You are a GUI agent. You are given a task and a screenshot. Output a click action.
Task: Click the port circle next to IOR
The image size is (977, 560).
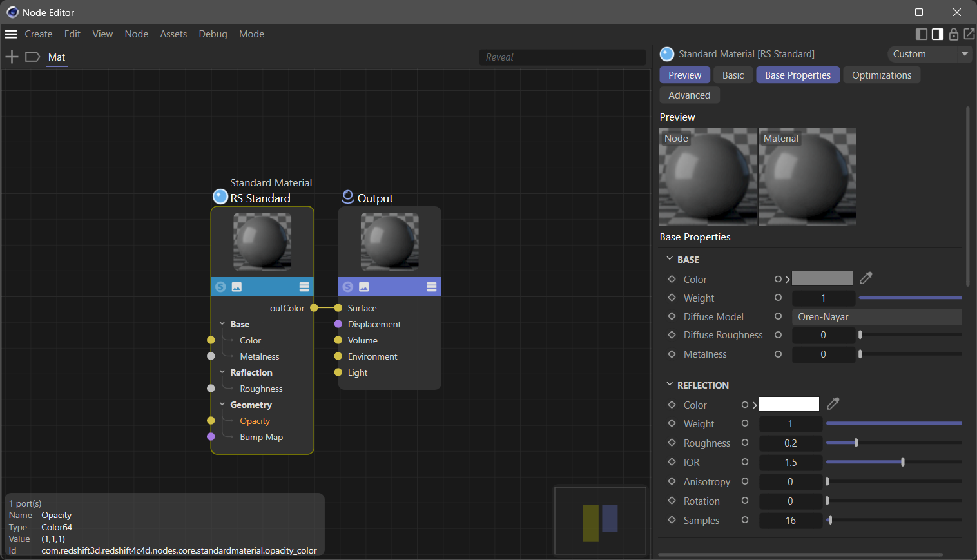(745, 462)
